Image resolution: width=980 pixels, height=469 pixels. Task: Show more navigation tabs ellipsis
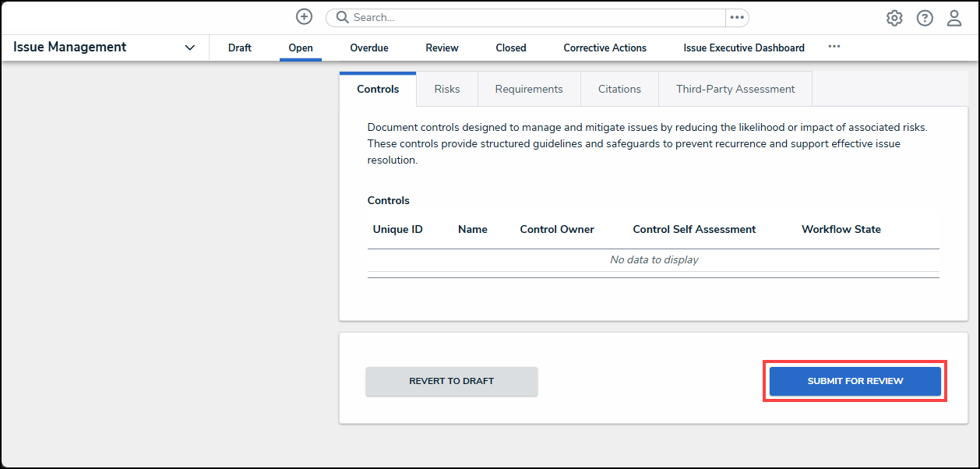click(834, 47)
